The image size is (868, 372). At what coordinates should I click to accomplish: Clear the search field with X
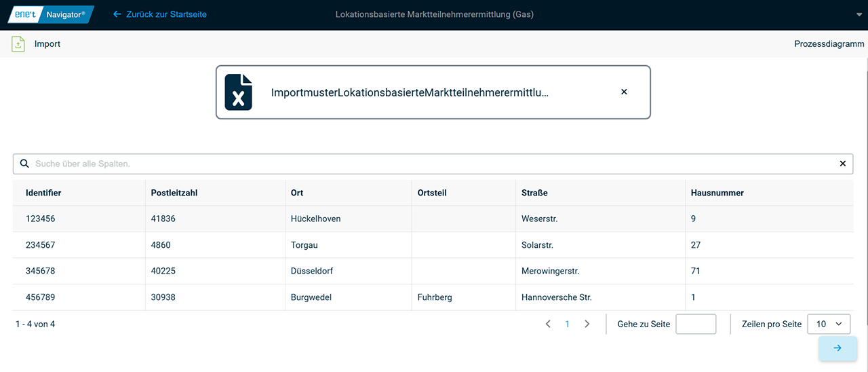[x=842, y=164]
